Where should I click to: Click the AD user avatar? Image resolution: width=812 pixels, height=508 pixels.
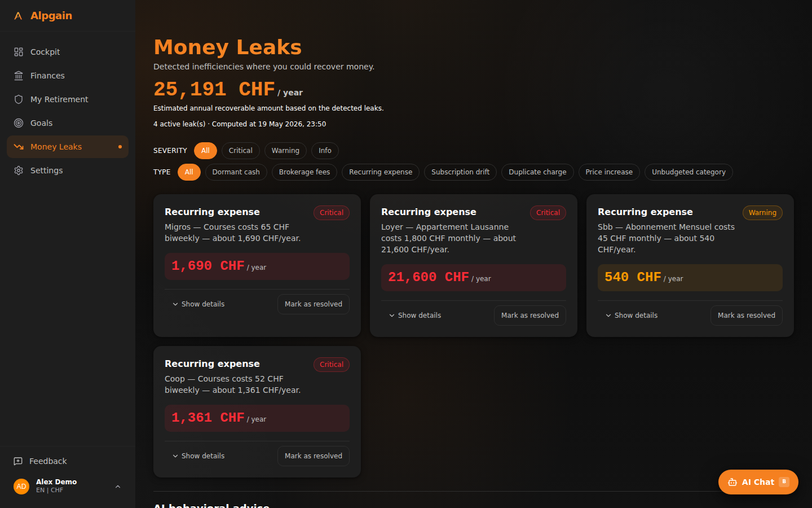[x=21, y=486]
